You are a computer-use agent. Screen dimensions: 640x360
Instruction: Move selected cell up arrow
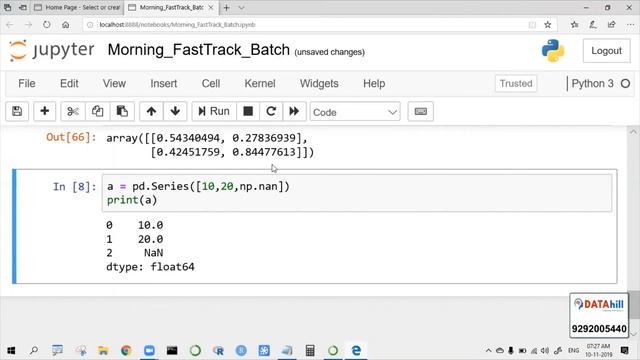click(x=151, y=111)
